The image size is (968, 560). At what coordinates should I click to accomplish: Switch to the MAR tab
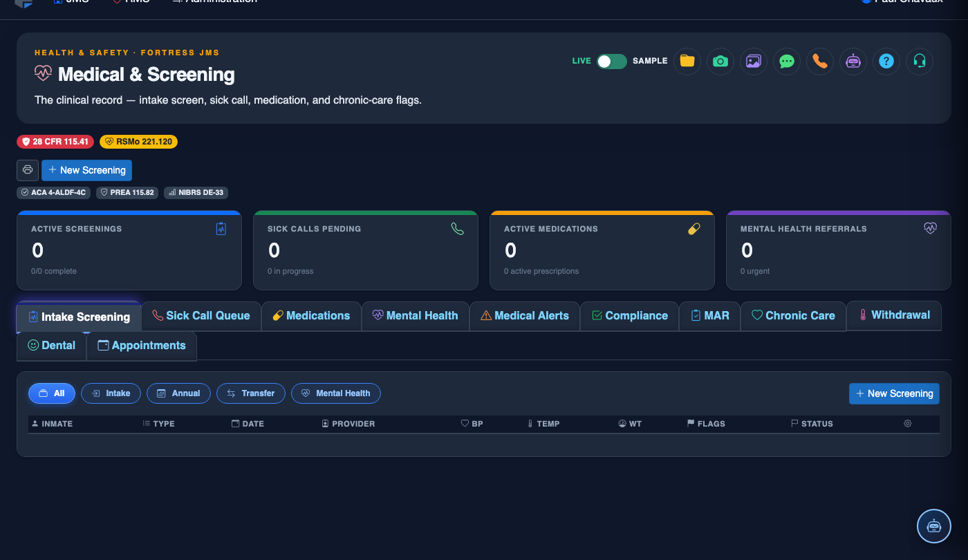point(710,316)
